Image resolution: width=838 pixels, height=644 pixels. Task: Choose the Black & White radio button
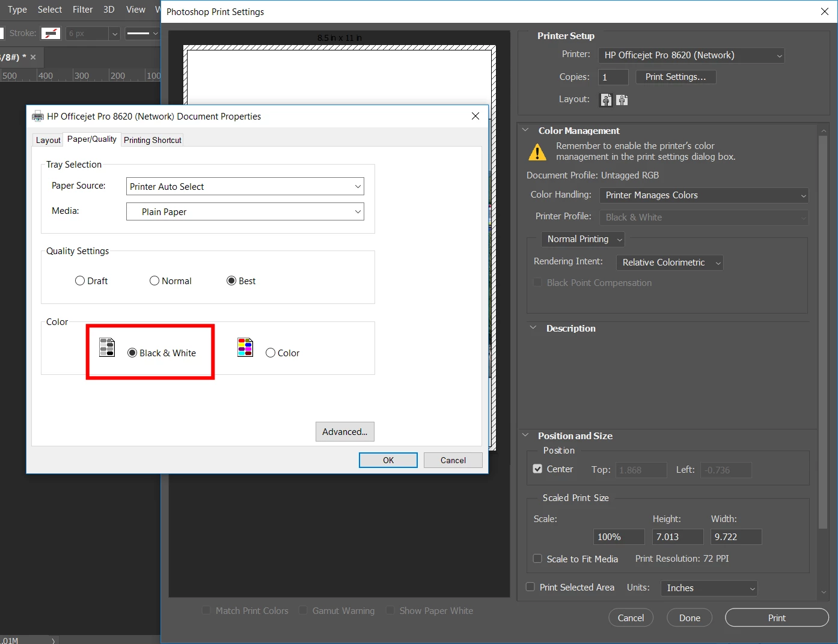tap(132, 353)
